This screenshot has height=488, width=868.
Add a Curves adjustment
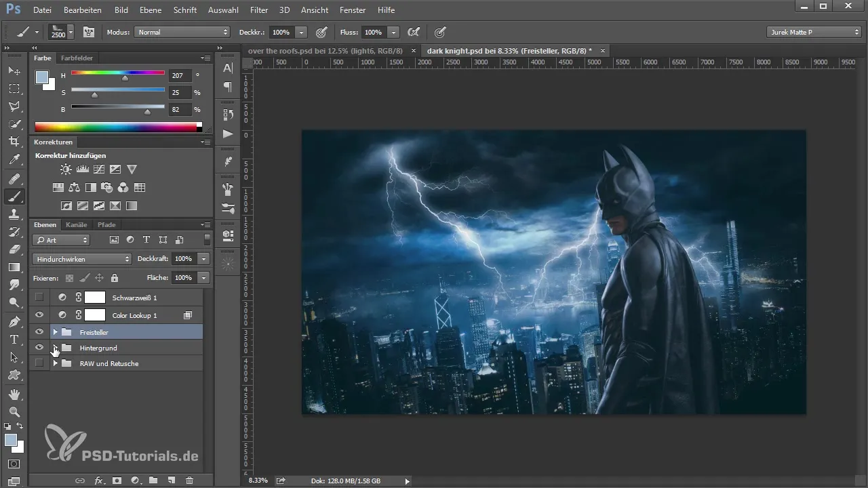pos(99,169)
